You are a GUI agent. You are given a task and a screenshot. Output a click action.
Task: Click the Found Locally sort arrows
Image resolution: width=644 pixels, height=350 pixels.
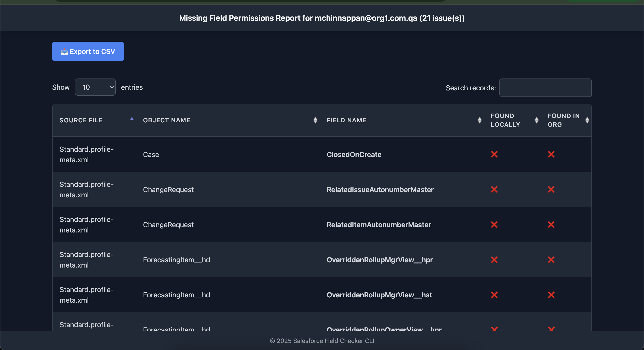(x=536, y=120)
